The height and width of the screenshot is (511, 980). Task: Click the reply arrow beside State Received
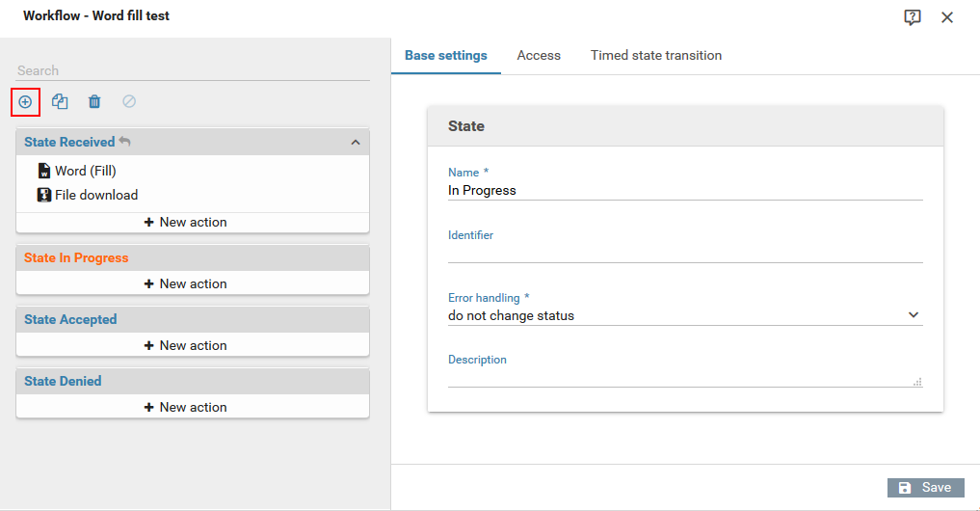124,142
